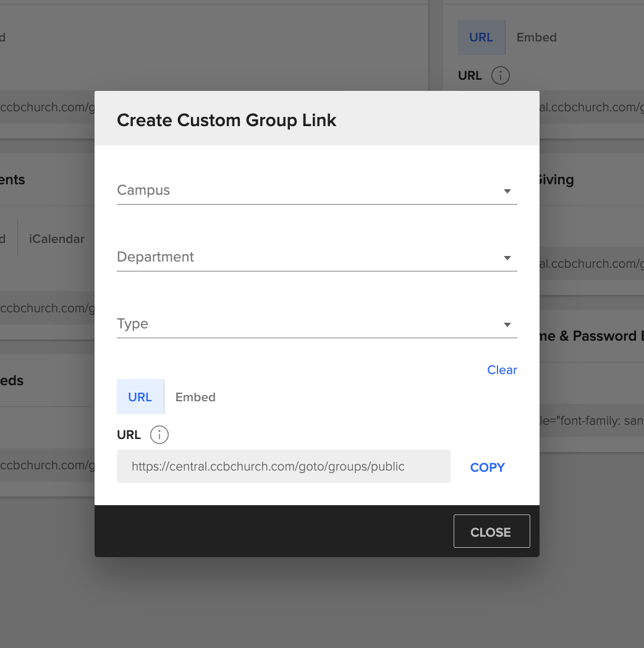Copy the public groups URL
Image resolution: width=644 pixels, height=648 pixels.
[x=487, y=467]
